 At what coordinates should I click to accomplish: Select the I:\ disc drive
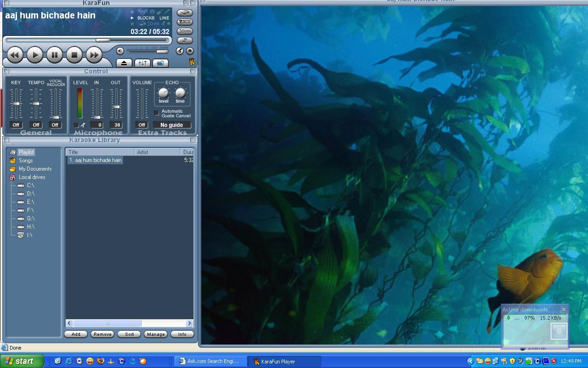click(29, 235)
